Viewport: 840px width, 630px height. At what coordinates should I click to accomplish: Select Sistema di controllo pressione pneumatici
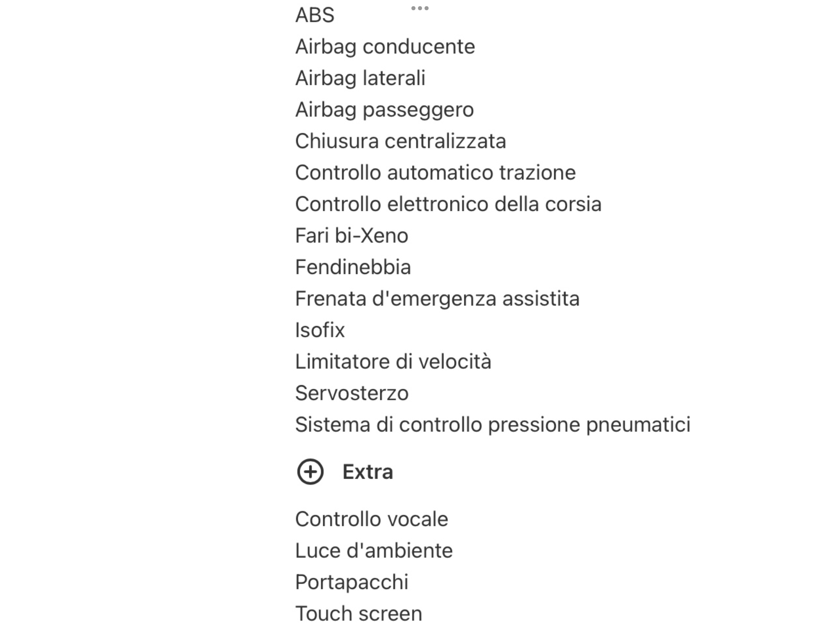(493, 425)
